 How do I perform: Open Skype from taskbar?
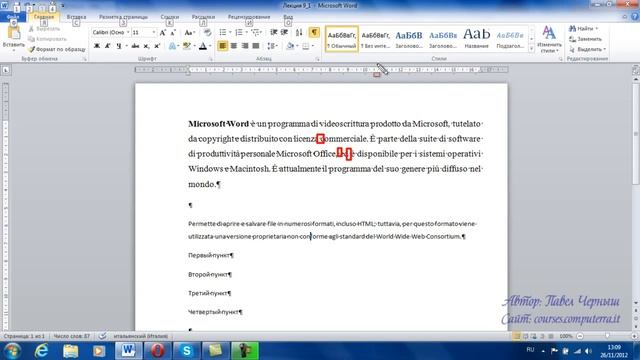(187, 351)
